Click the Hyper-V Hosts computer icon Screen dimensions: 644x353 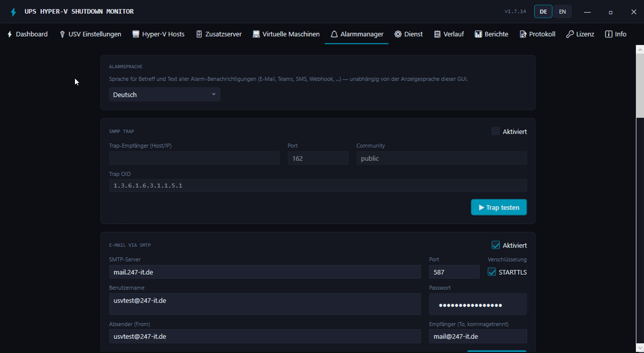(135, 34)
